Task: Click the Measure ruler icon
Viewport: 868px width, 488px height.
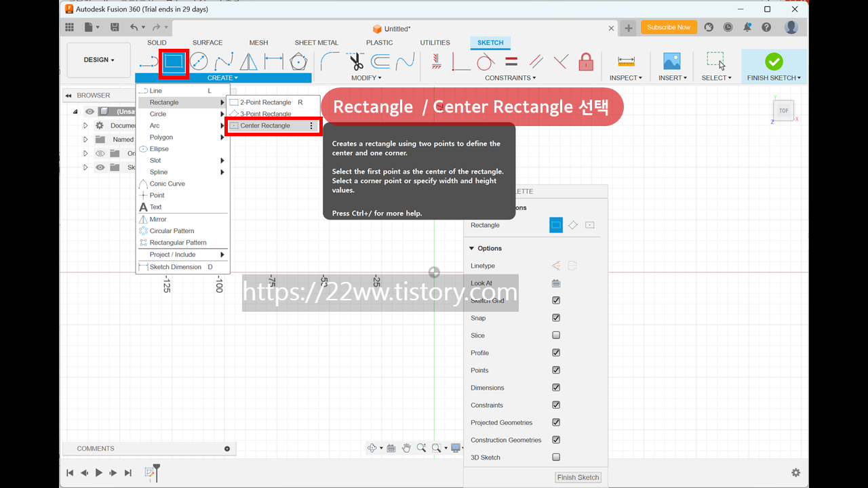Action: point(626,62)
